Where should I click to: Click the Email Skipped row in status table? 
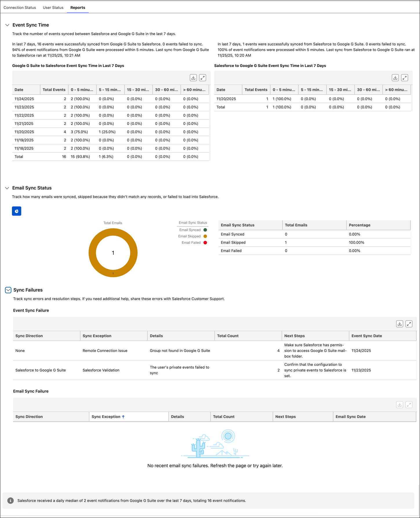point(314,243)
